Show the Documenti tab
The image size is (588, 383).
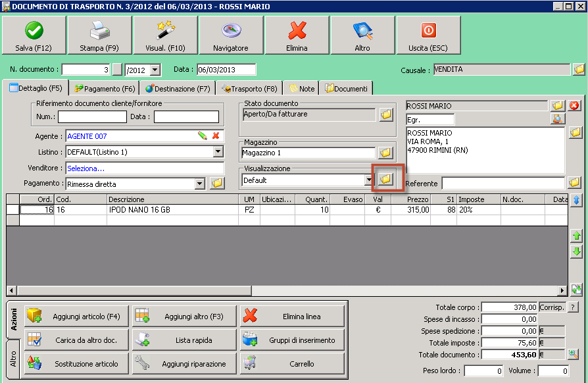click(x=346, y=89)
